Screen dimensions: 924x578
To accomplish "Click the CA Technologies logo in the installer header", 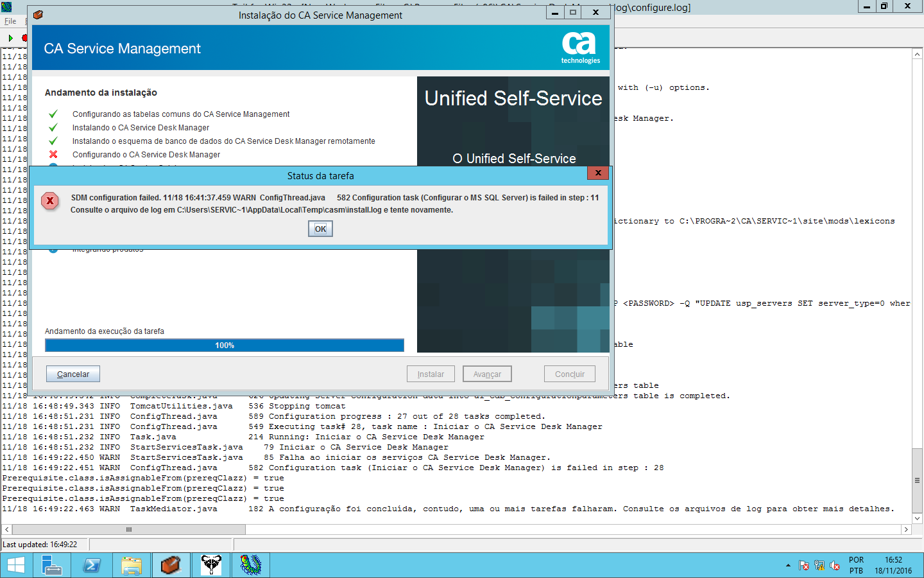I will [x=581, y=48].
